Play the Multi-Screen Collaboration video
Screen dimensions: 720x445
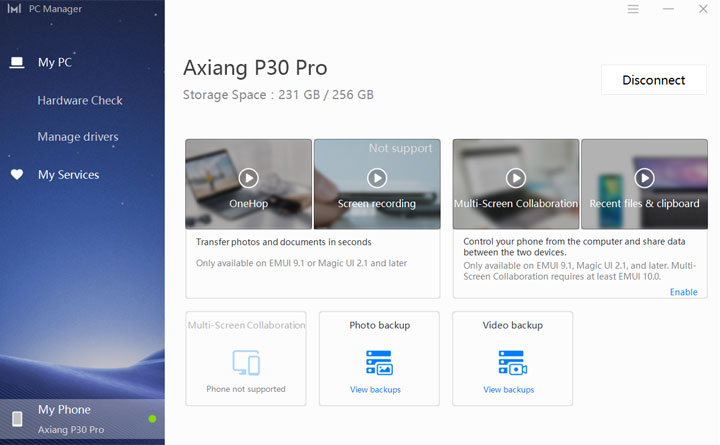[x=515, y=178]
